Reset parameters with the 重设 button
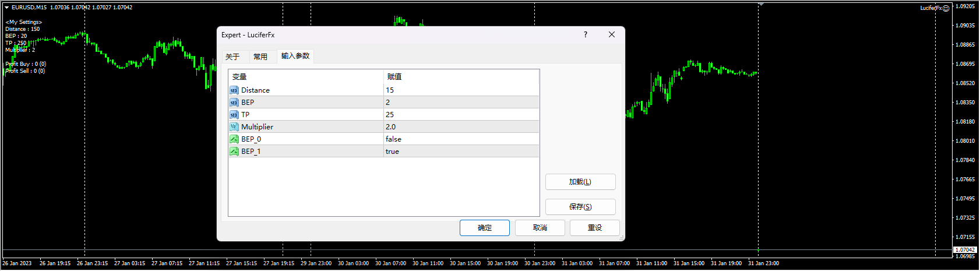 coord(594,228)
